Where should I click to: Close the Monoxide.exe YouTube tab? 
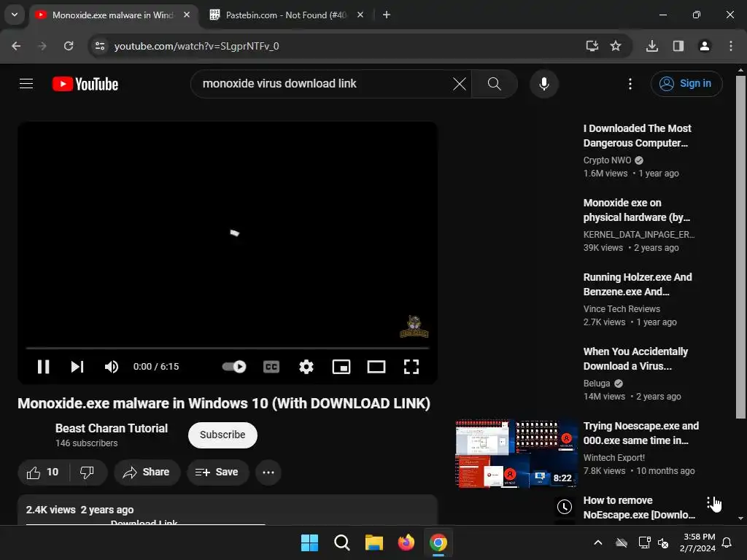click(187, 15)
